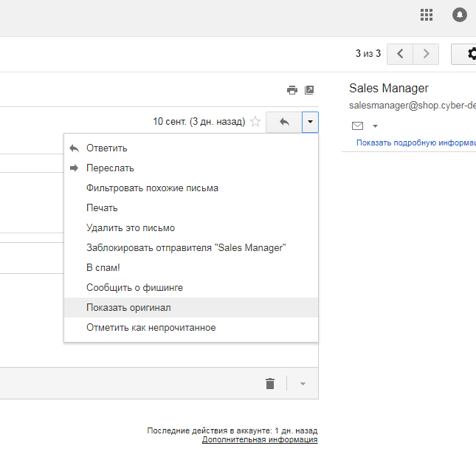Expand the dropdown next to trash icon
The height and width of the screenshot is (460, 476).
click(303, 384)
